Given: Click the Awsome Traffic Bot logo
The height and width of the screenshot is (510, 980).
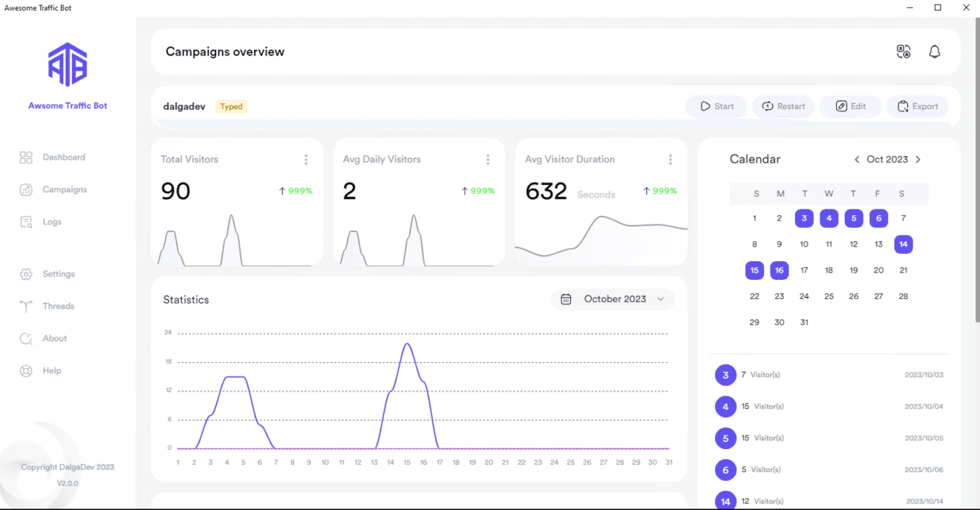Looking at the screenshot, I should coord(68,65).
